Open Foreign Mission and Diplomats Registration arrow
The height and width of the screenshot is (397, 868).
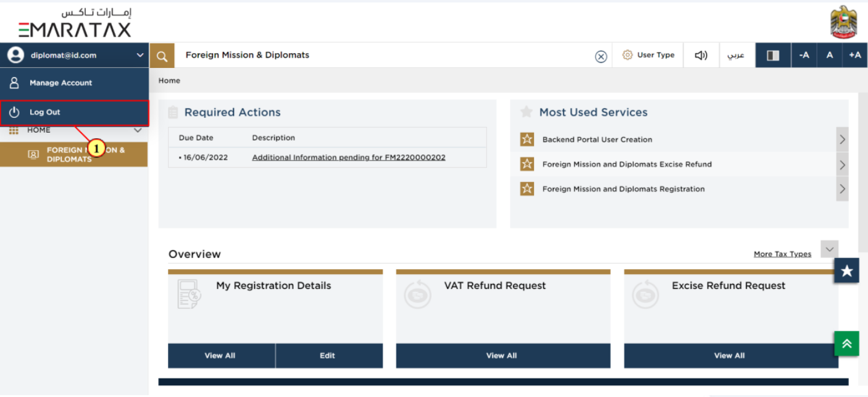842,189
